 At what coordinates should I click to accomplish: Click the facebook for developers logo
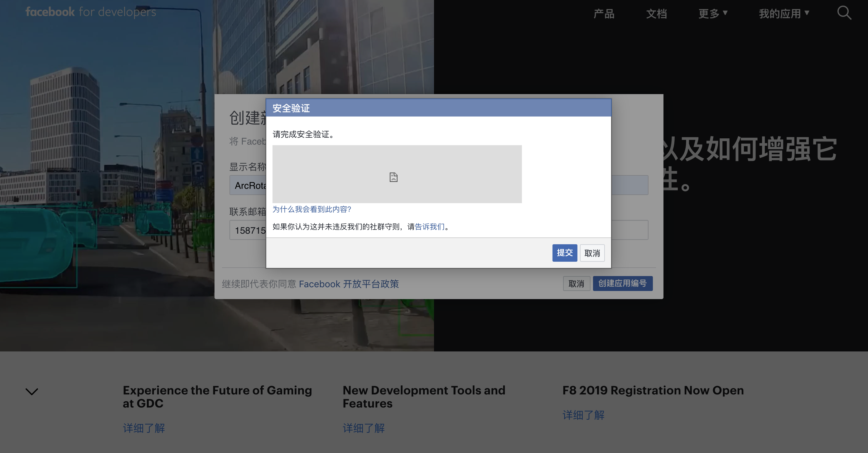pyautogui.click(x=91, y=12)
